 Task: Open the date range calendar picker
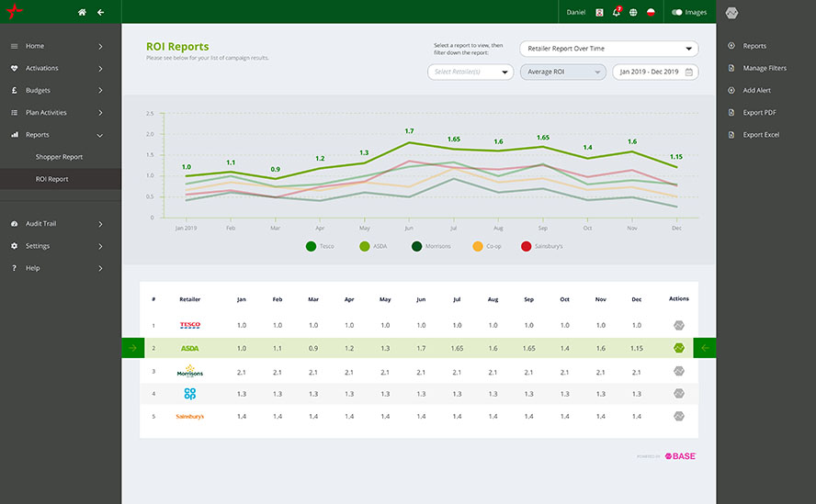point(688,72)
